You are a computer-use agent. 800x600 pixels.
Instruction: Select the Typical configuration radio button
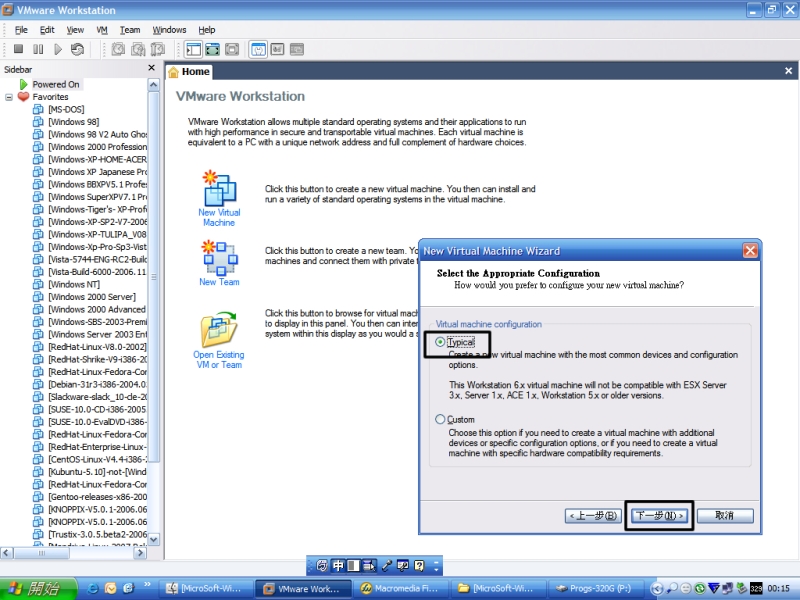point(440,342)
